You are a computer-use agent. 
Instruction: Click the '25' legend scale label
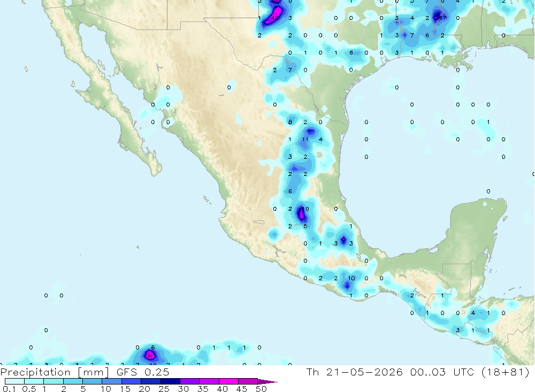(164, 389)
